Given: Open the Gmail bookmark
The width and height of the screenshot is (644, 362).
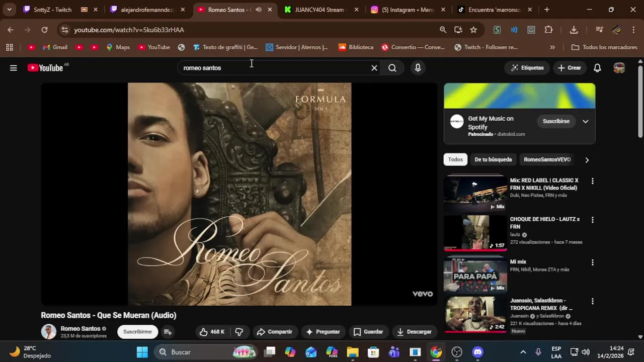Looking at the screenshot, I should (x=55, y=47).
